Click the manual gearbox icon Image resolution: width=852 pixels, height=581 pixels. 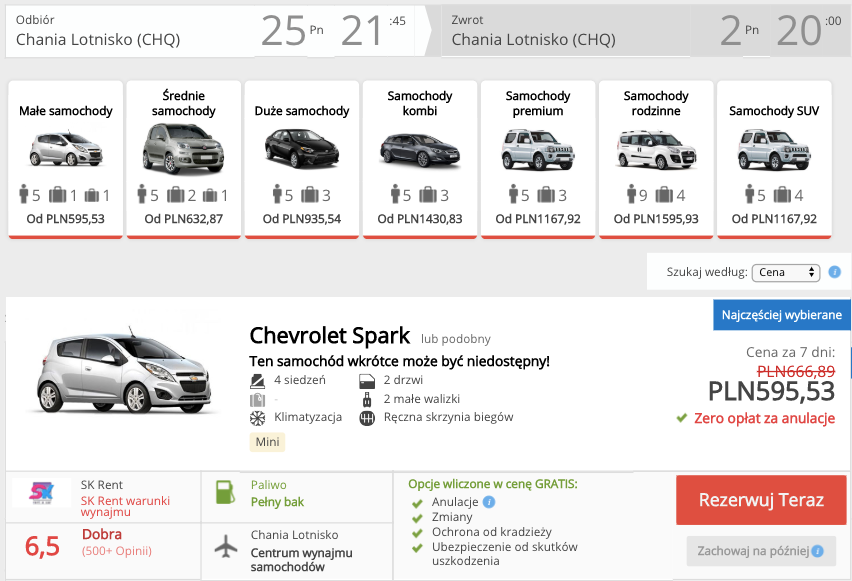tap(367, 418)
